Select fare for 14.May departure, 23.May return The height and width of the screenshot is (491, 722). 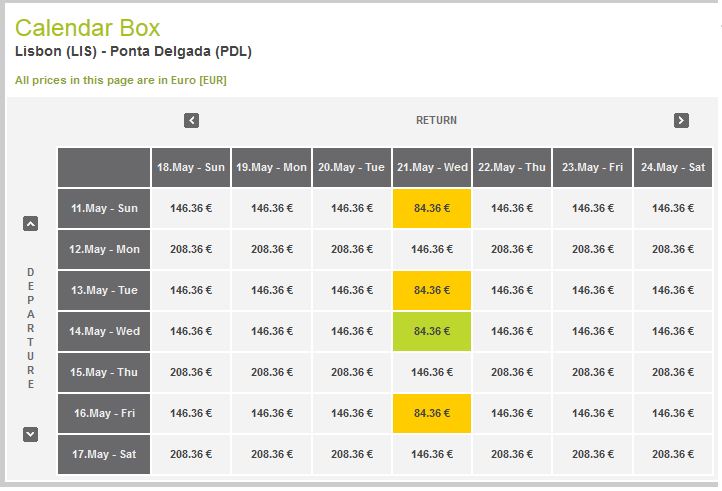pyautogui.click(x=592, y=331)
